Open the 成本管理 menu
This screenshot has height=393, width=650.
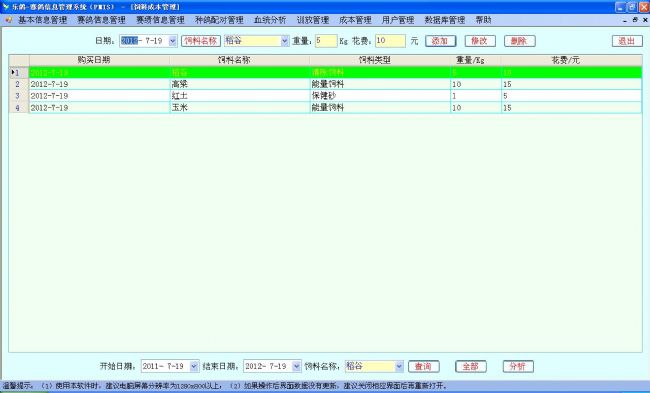click(355, 20)
